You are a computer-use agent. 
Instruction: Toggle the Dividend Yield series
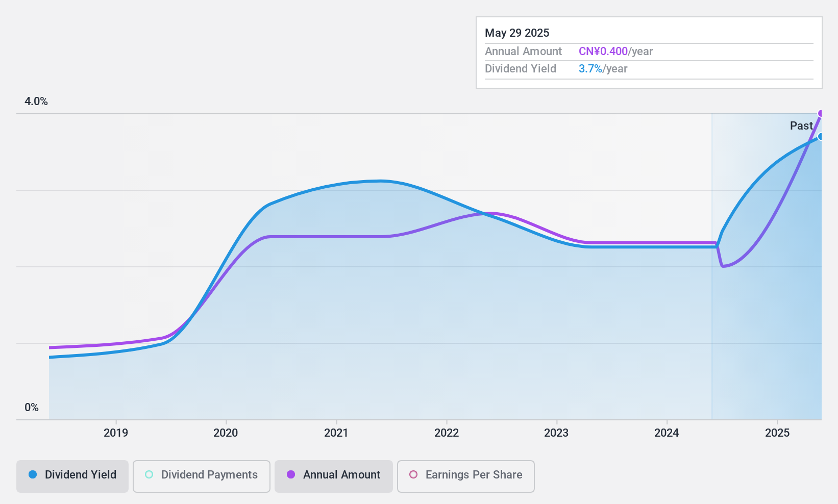(x=72, y=476)
